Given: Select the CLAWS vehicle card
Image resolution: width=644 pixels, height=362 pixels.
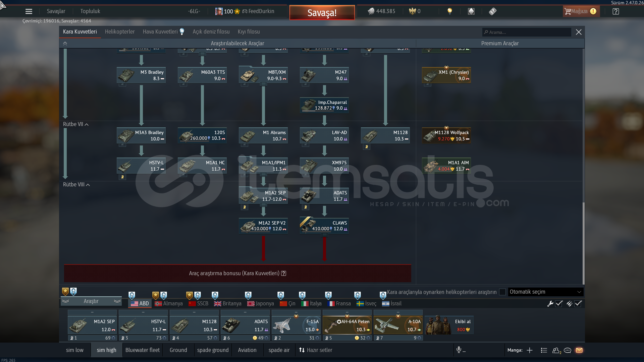Looking at the screenshot, I should [324, 226].
